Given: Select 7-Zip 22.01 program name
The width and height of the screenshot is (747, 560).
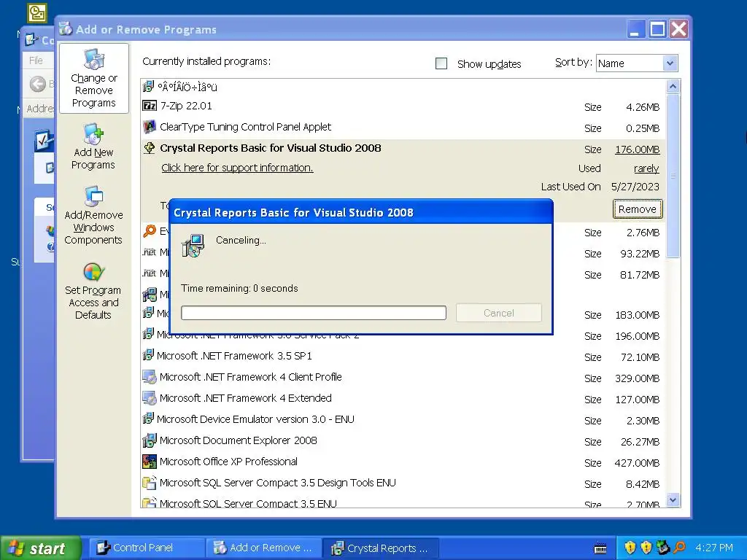Looking at the screenshot, I should click(x=186, y=106).
